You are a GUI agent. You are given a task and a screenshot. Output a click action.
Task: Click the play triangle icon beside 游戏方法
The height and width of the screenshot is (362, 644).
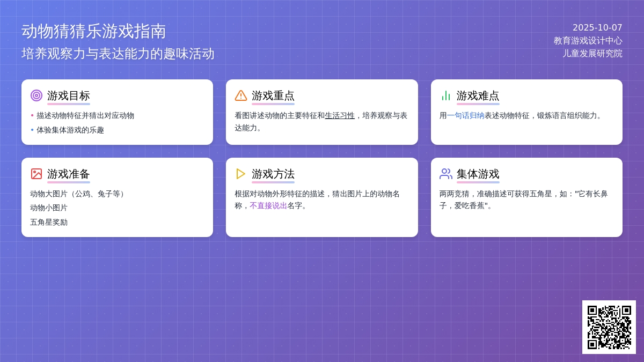pos(241,174)
